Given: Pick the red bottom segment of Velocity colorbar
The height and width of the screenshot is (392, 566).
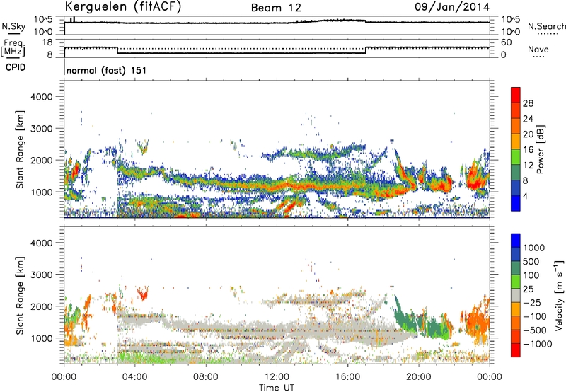Looking at the screenshot, I should [516, 350].
